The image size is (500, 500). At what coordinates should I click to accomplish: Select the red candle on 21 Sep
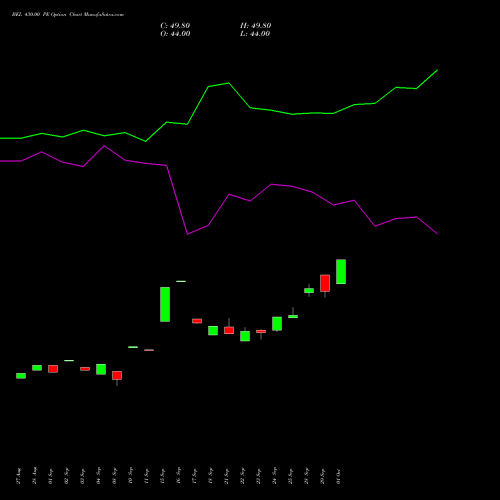[229, 330]
